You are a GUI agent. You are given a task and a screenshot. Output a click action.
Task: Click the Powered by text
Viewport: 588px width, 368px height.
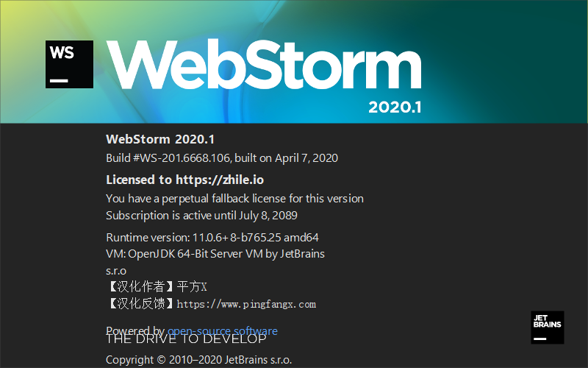pos(136,330)
